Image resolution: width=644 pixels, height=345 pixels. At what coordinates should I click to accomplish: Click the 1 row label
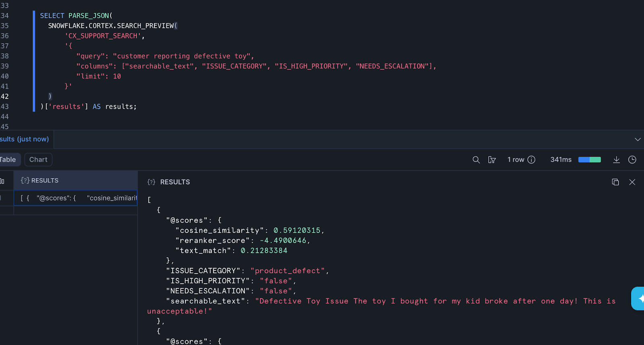516,160
